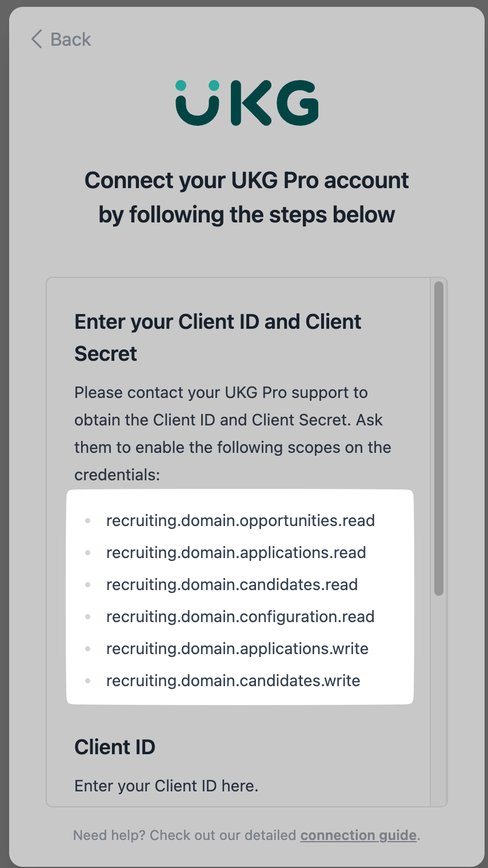Select the recruiting.domain.opportunities.read scope text
488x868 pixels.
[x=241, y=521]
